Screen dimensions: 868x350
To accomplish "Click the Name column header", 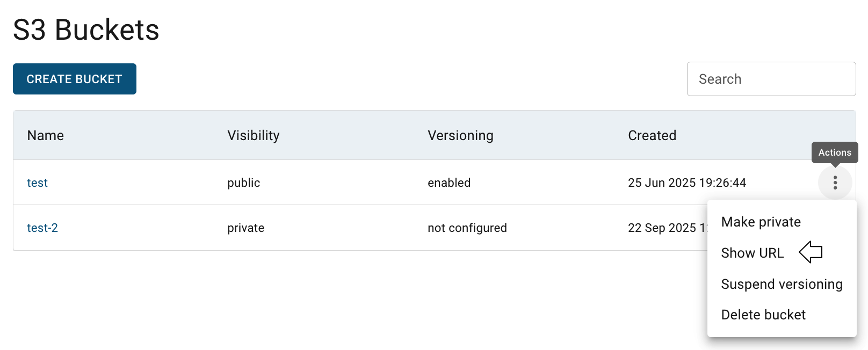I will pyautogui.click(x=46, y=136).
